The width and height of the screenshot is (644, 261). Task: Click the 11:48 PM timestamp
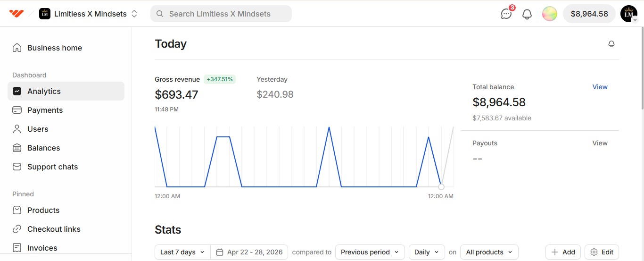pyautogui.click(x=166, y=109)
